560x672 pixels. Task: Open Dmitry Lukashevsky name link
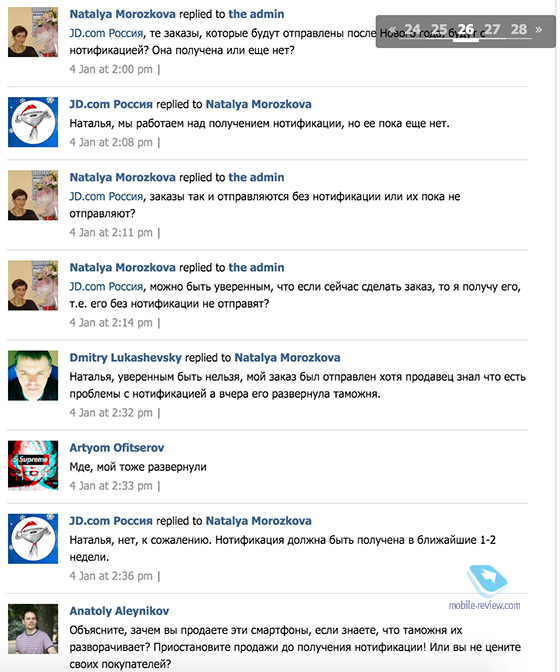coord(126,357)
